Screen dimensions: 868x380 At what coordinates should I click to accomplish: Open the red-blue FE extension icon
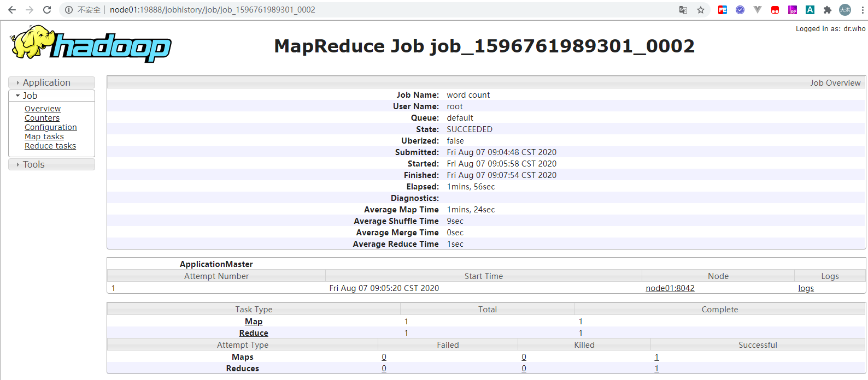tap(723, 10)
